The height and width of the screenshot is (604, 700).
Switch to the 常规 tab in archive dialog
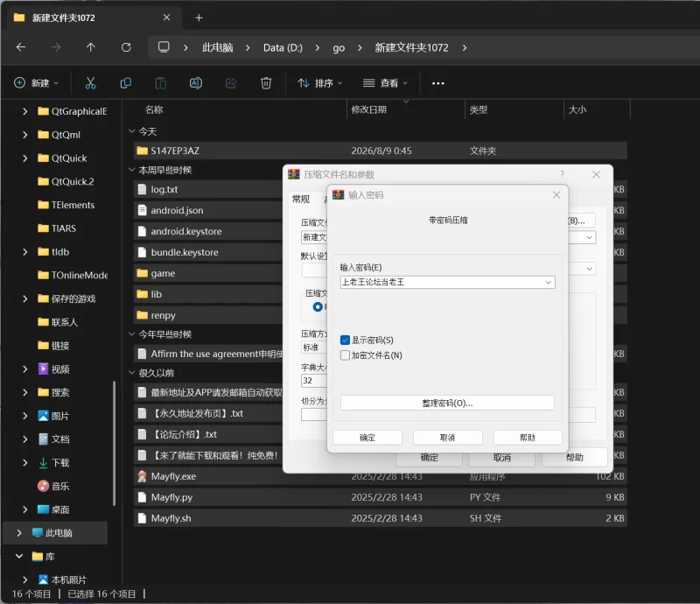tap(301, 199)
